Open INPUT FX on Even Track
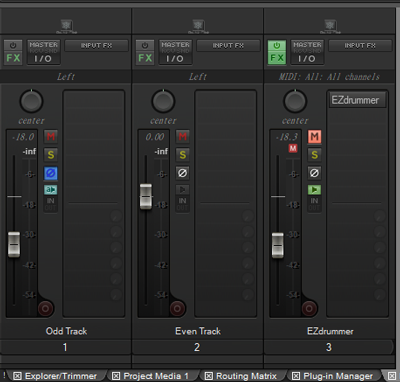This screenshot has width=400, height=382. coord(228,46)
